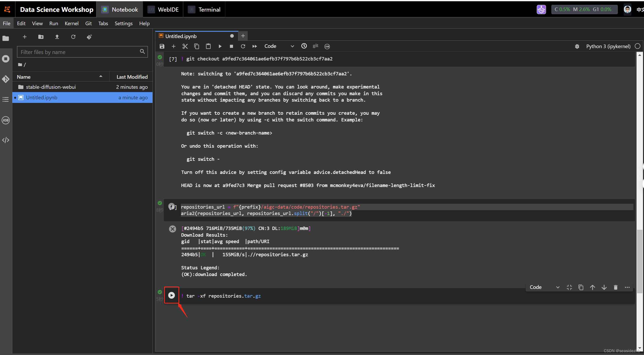Viewport: 644px width, 355px height.
Task: Open the Edit menu
Action: [21, 23]
